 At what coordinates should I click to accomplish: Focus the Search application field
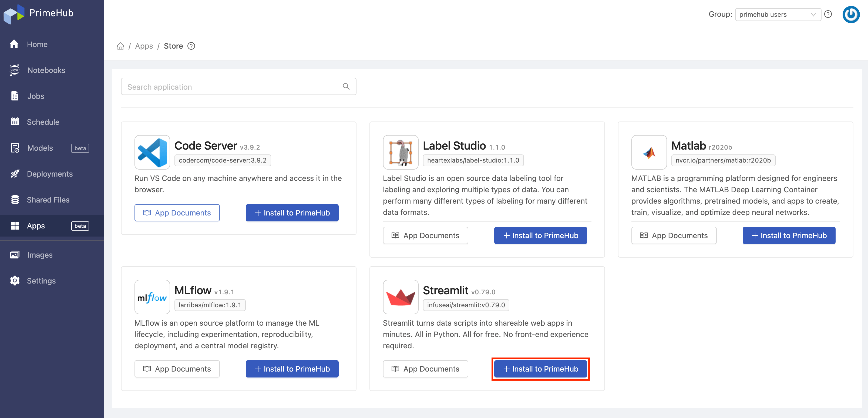pyautogui.click(x=238, y=87)
